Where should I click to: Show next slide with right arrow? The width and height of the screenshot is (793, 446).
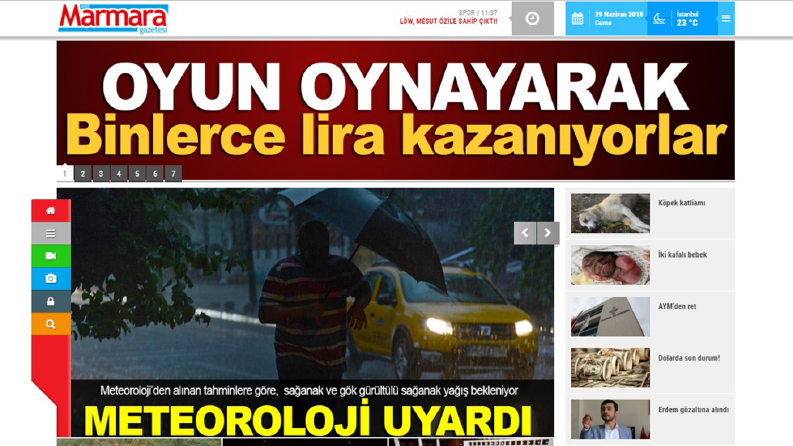click(548, 233)
